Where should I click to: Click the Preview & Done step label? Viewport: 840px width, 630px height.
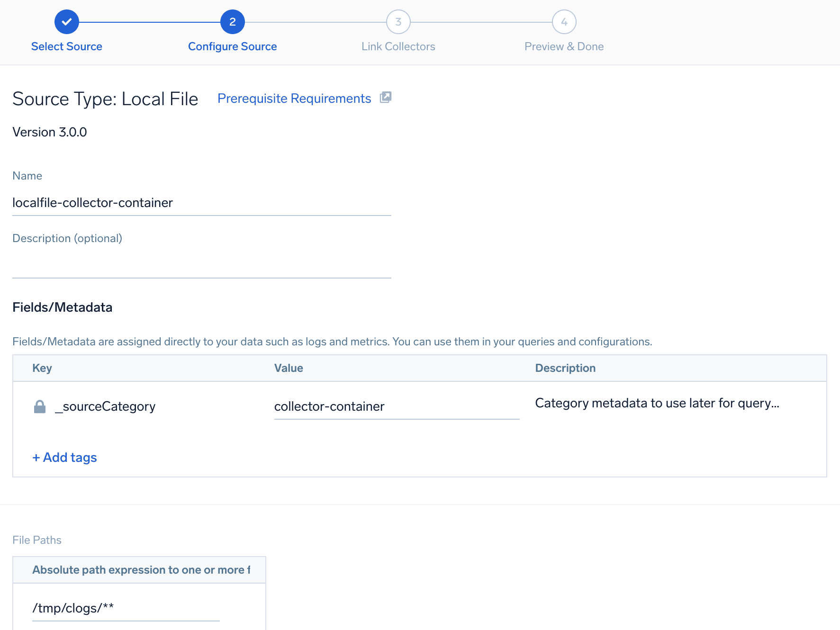click(x=564, y=46)
